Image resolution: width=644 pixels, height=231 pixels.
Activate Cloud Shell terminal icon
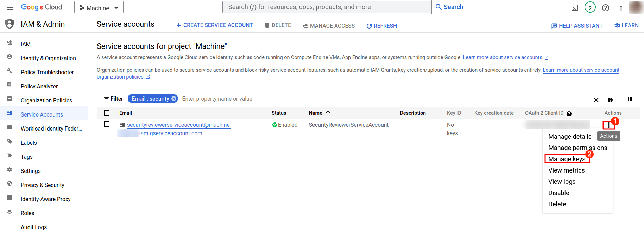point(575,8)
